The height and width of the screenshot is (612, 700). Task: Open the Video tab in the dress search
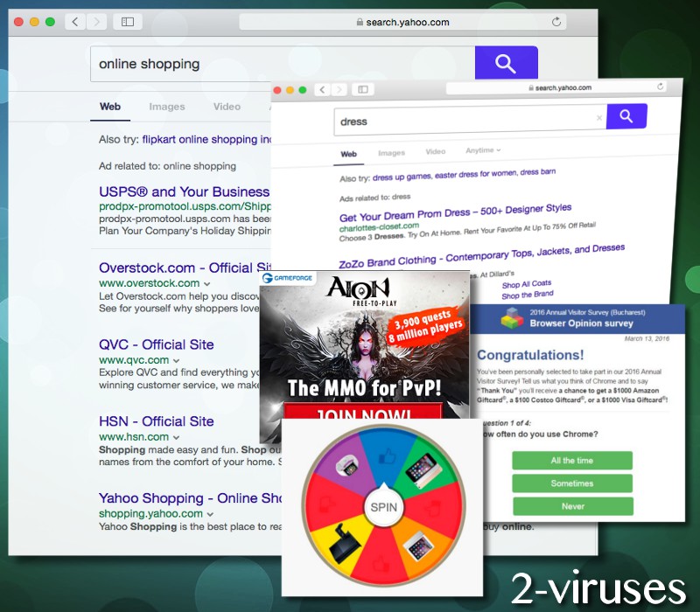(435, 152)
